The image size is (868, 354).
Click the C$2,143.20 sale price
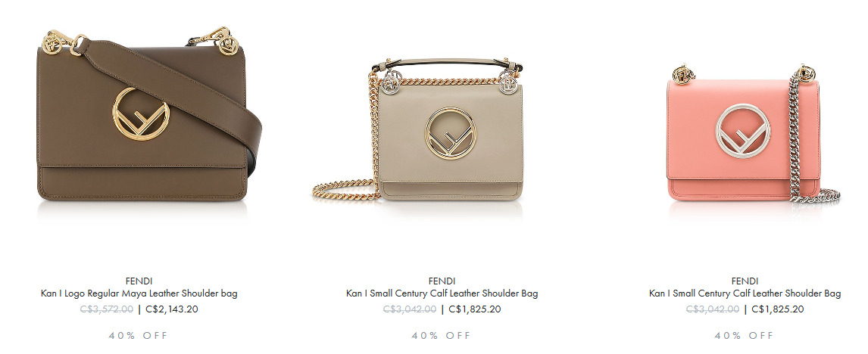172,309
